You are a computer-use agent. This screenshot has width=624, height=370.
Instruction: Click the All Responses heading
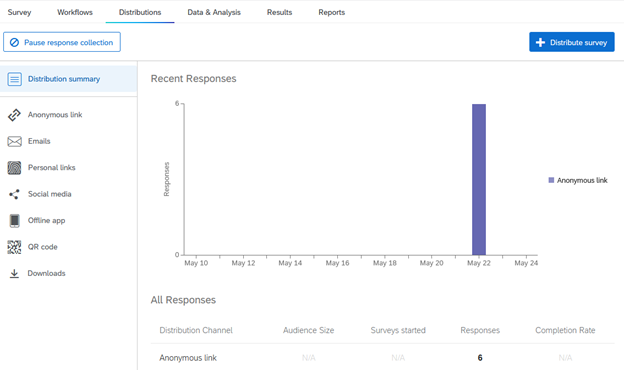(183, 300)
